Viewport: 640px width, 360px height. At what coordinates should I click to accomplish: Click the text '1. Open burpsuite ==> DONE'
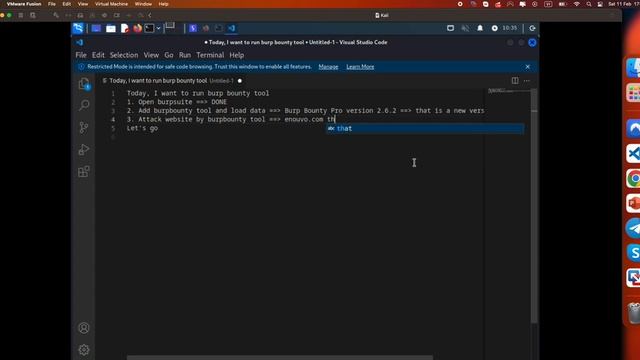[x=177, y=102]
